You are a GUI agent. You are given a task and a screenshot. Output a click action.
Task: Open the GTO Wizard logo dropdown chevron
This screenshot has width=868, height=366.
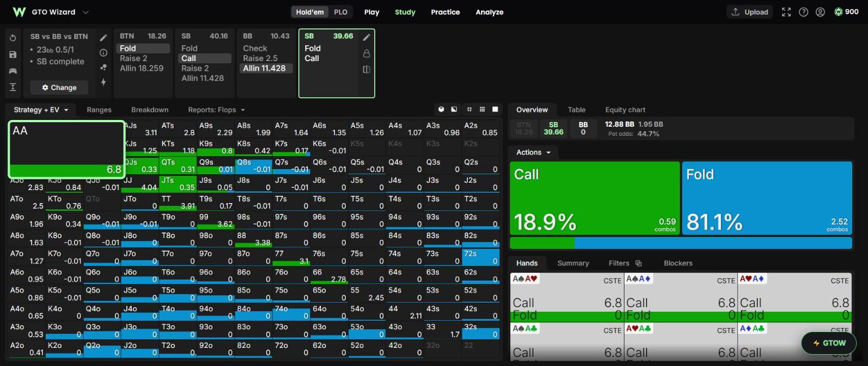coord(85,12)
